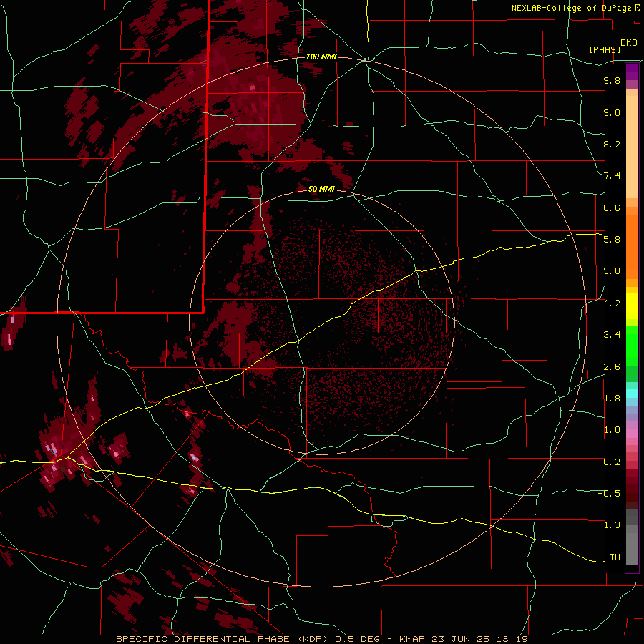Pick the cyan band of color scale
Viewport: 644px width, 644px height.
[632, 394]
